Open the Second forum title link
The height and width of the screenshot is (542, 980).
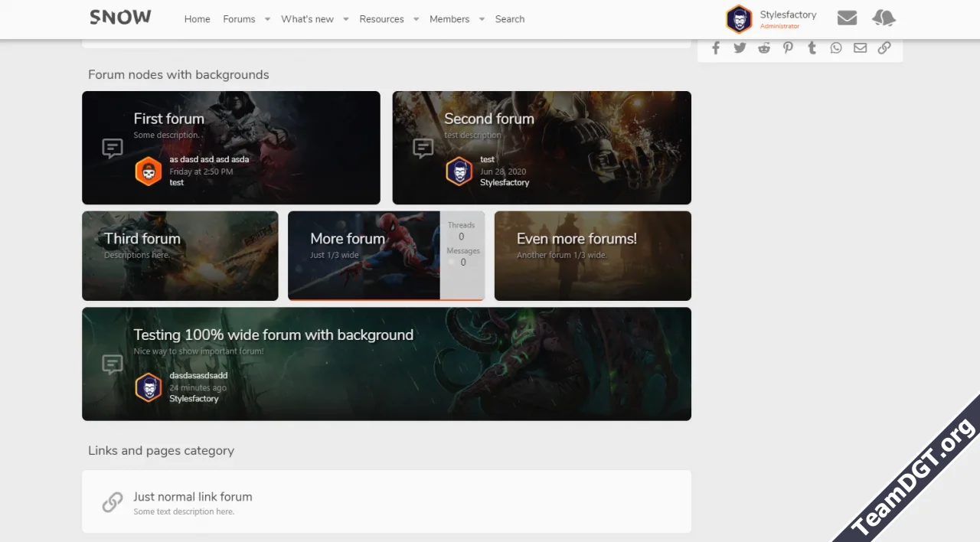[489, 119]
